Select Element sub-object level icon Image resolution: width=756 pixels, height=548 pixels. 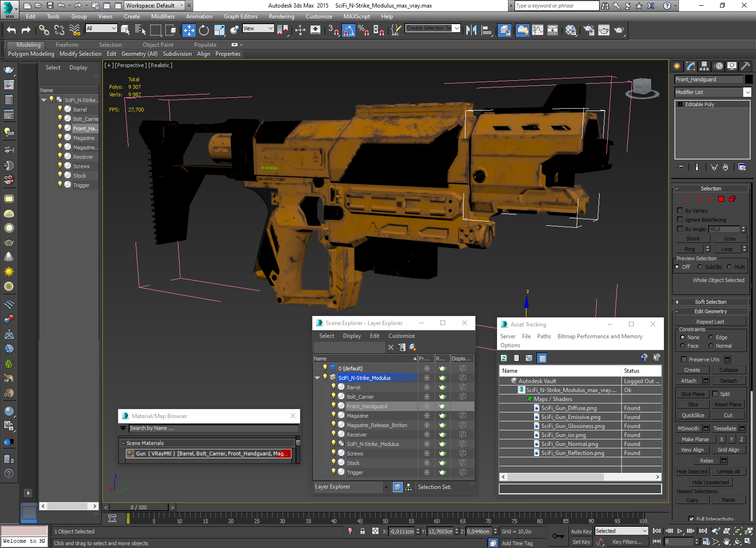coord(732,199)
